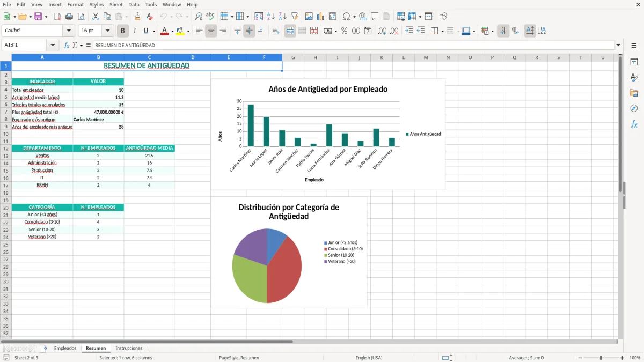644x362 pixels.
Task: Open the Sheet menu
Action: click(116, 4)
